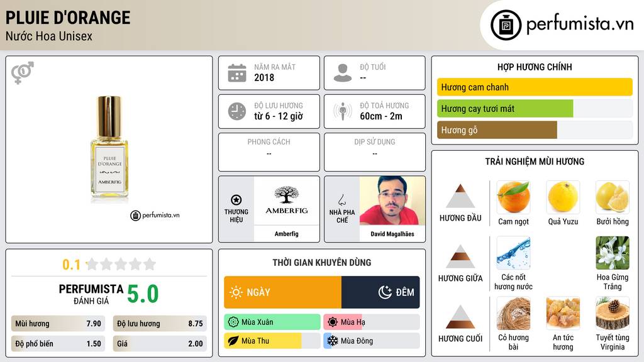Viewport: 644px width, 362px height.
Task: Select the Cam ngọt note image
Action: pos(513,197)
